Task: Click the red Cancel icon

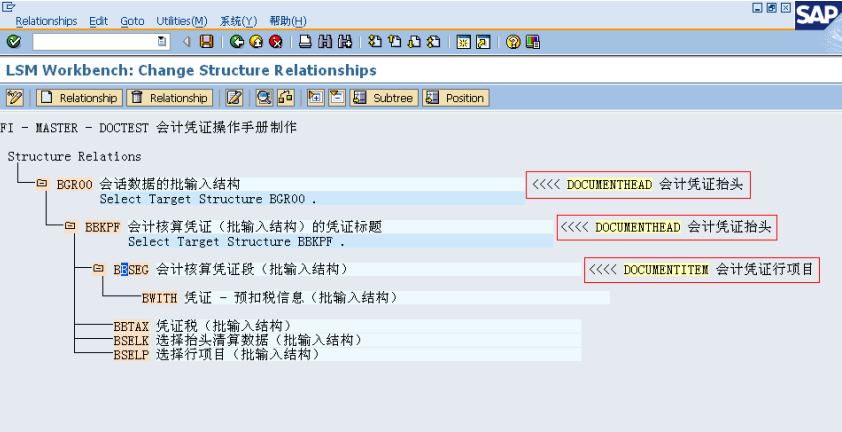Action: [275, 42]
